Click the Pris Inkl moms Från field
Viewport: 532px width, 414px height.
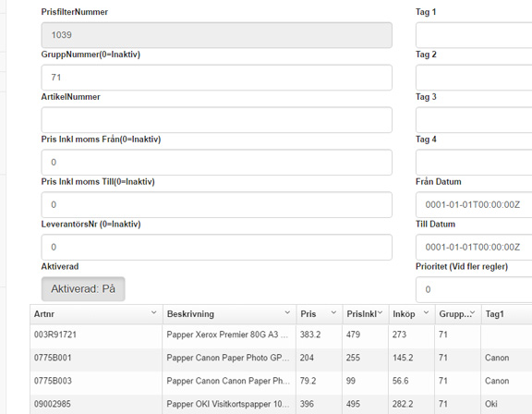pos(216,163)
